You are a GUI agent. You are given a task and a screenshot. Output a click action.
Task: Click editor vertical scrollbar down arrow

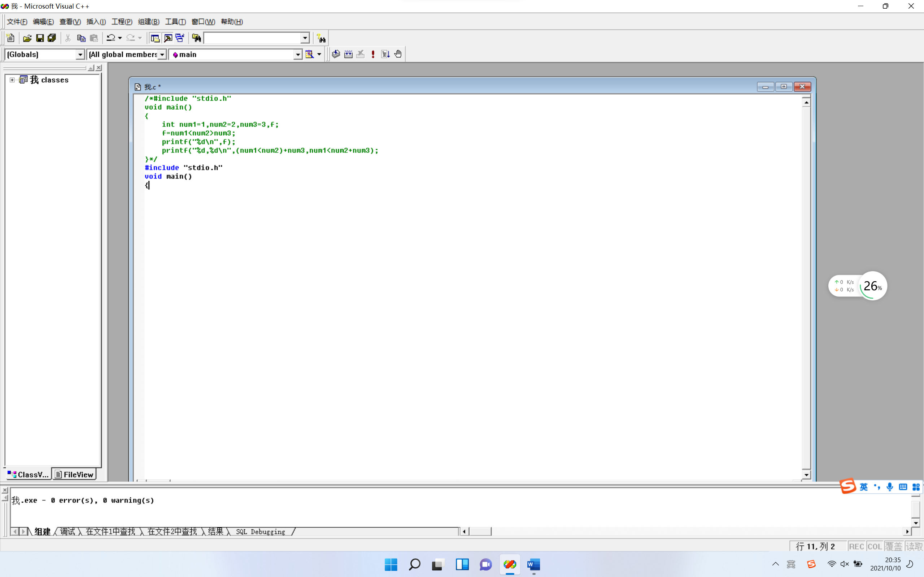[806, 475]
